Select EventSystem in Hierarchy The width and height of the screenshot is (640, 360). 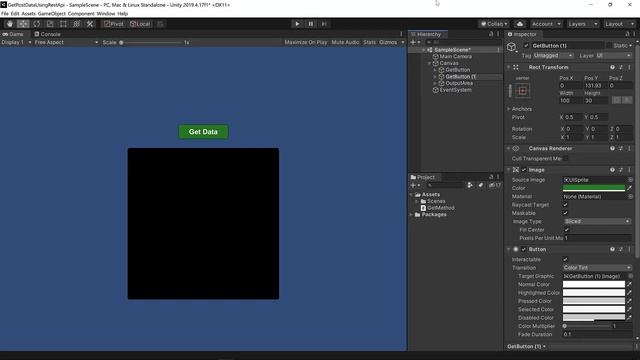point(456,90)
